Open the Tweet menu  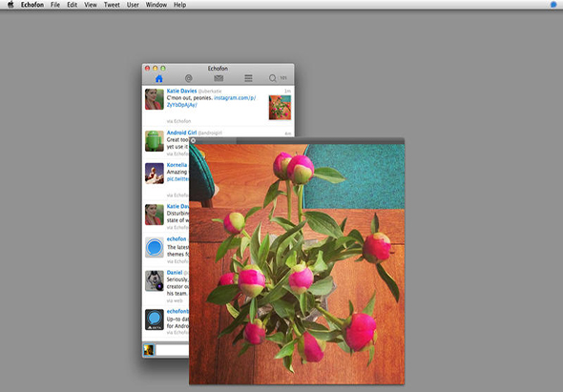tap(112, 5)
